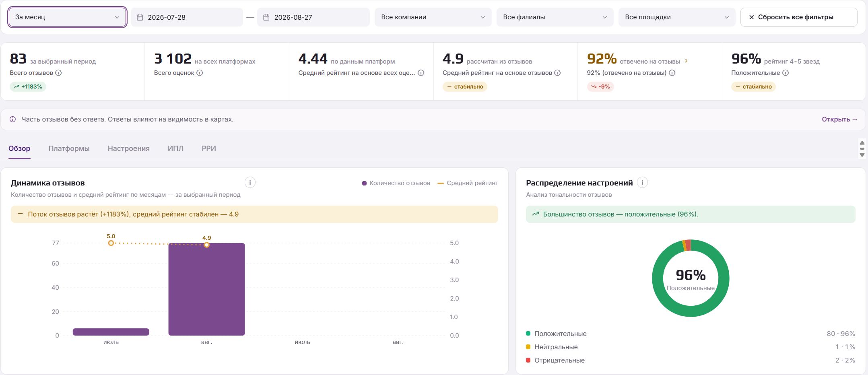Click the 80 · 96% value in legend
Screen dimensions: 868x375
pos(841,334)
